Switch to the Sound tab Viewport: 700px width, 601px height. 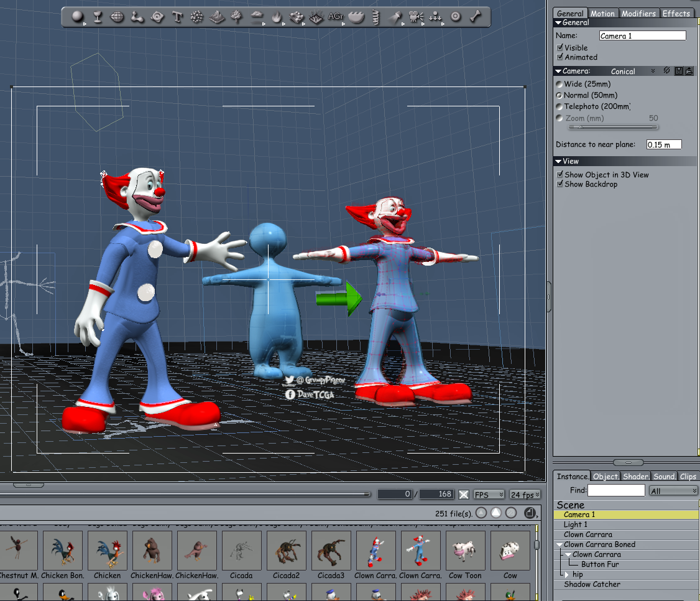coord(665,477)
